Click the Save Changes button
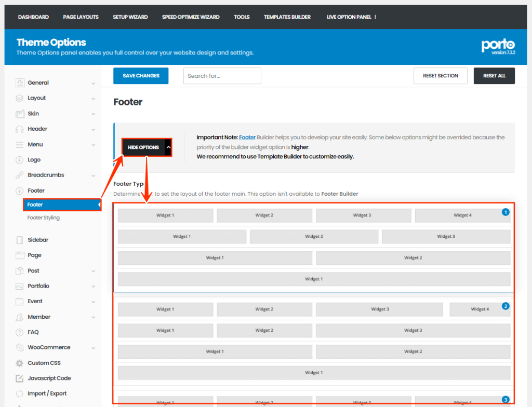Screen dimensions: 532x407 [141, 76]
